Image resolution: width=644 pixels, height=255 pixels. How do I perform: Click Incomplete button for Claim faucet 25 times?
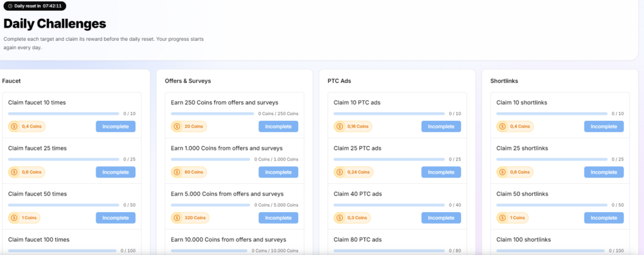tap(116, 173)
